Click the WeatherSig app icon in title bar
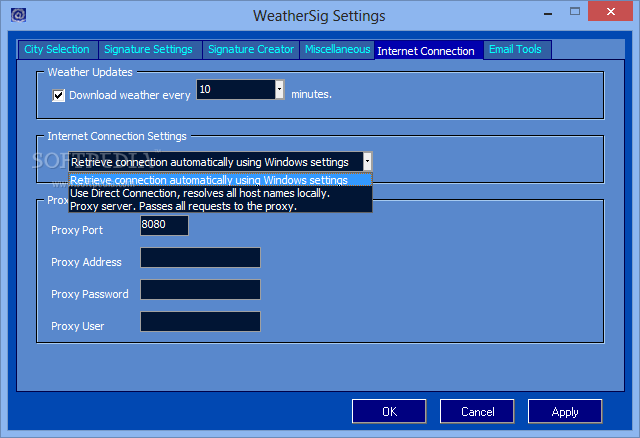 [19, 15]
